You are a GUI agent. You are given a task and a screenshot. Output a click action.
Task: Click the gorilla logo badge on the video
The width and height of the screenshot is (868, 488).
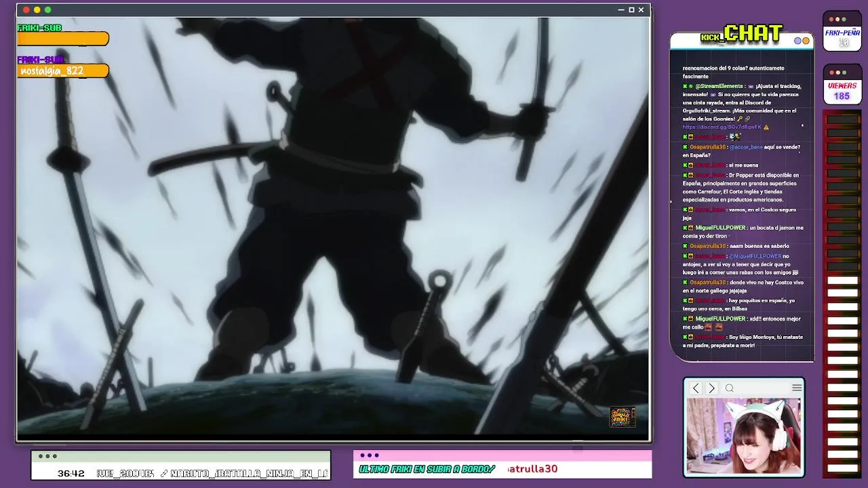click(623, 416)
